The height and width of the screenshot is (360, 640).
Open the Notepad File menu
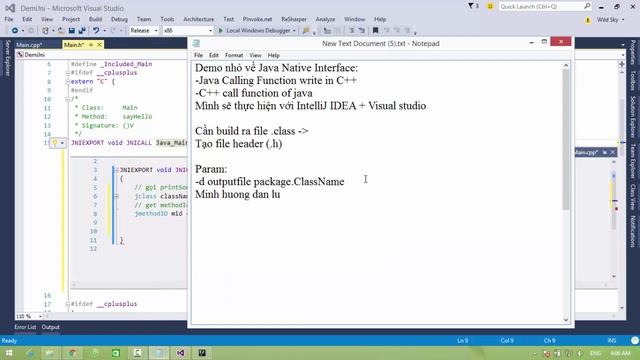pos(198,55)
